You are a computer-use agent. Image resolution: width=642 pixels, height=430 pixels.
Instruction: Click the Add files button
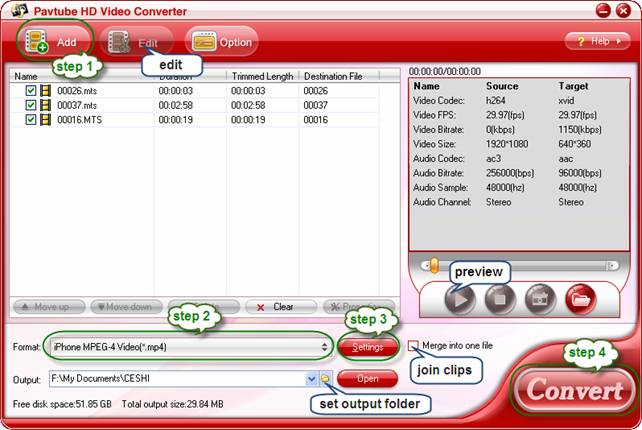(53, 41)
